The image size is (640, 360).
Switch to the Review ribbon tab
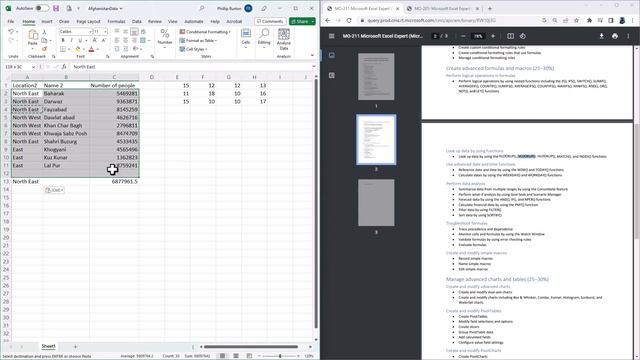[x=155, y=21]
